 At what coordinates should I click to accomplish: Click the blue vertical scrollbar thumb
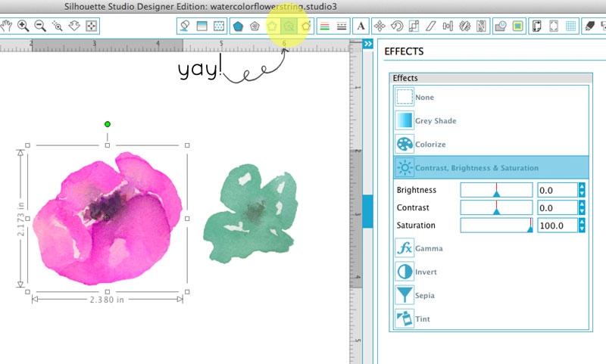pos(367,211)
